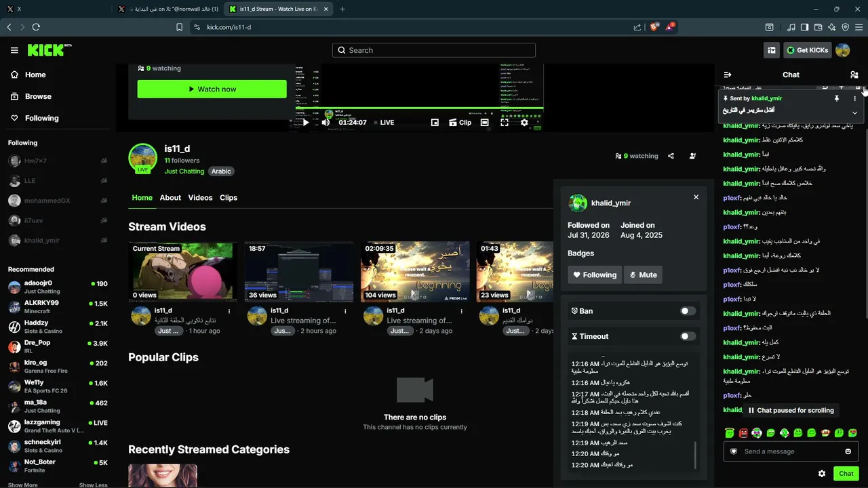
Task: Collapse the chat panel with arrow icon
Action: coord(728,75)
